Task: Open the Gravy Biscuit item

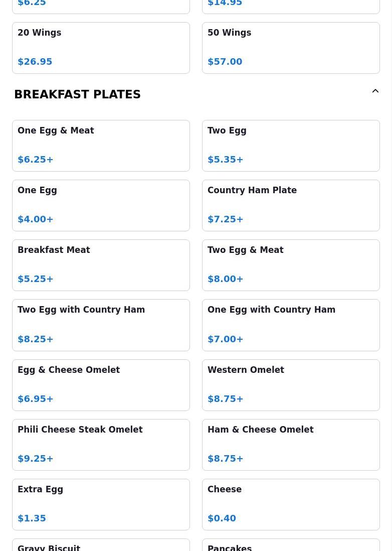Action: [x=101, y=546]
